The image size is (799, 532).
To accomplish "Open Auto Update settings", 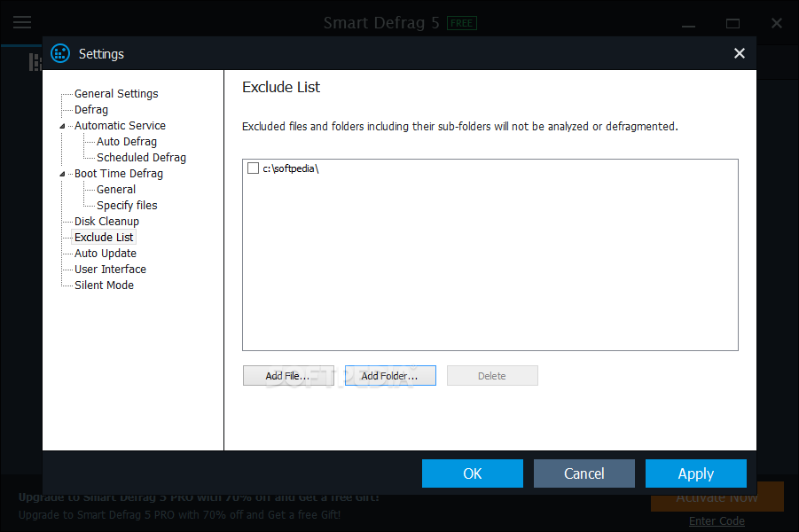I will (106, 254).
